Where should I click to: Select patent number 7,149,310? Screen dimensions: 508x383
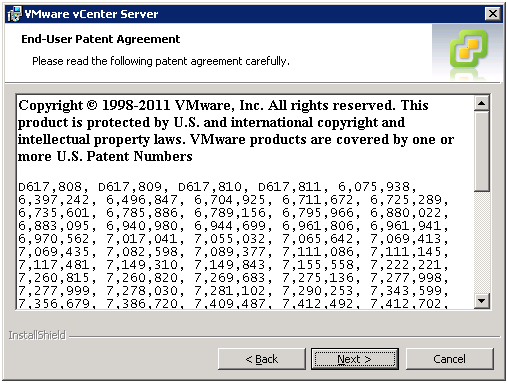click(x=142, y=265)
